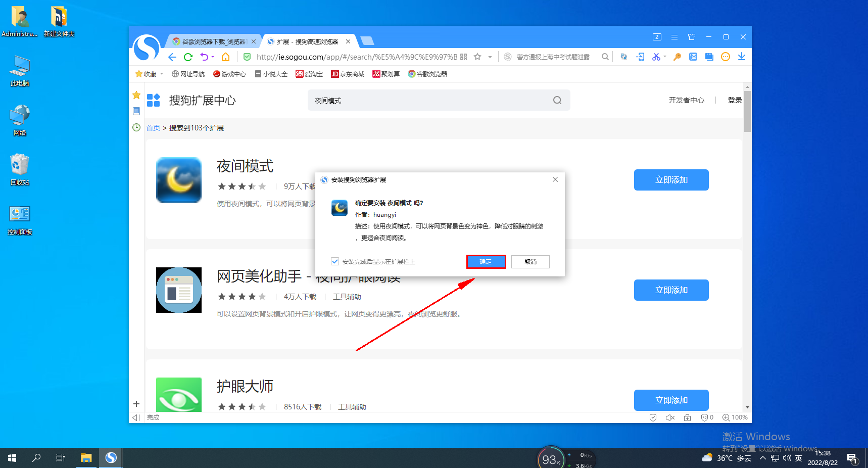Viewport: 868px width, 468px height.
Task: Open File Explorer from taskbar
Action: tap(86, 458)
